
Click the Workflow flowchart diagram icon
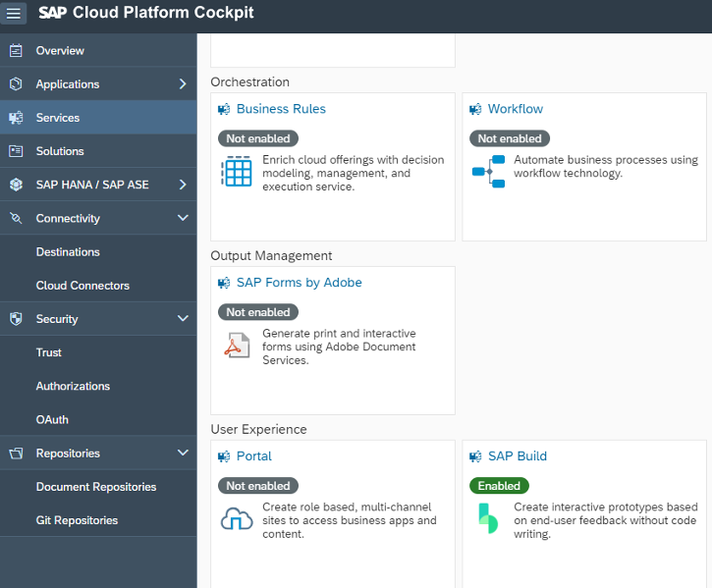[x=489, y=171]
